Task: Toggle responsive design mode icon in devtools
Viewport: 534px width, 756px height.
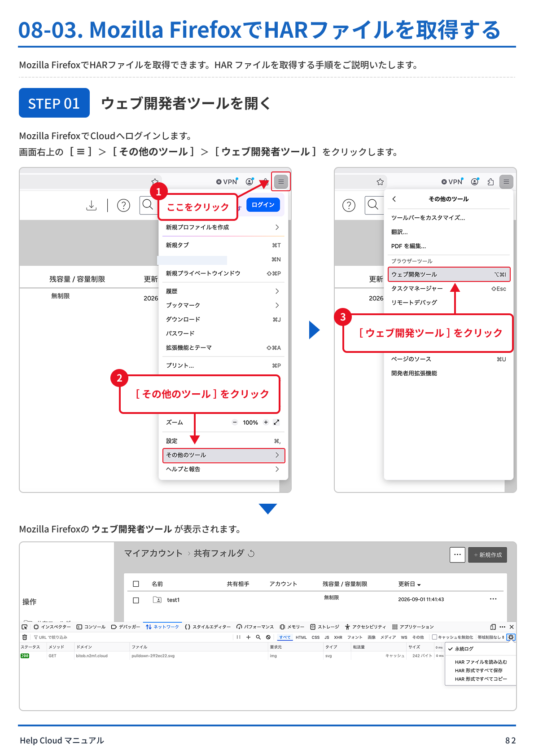Action: pyautogui.click(x=493, y=627)
